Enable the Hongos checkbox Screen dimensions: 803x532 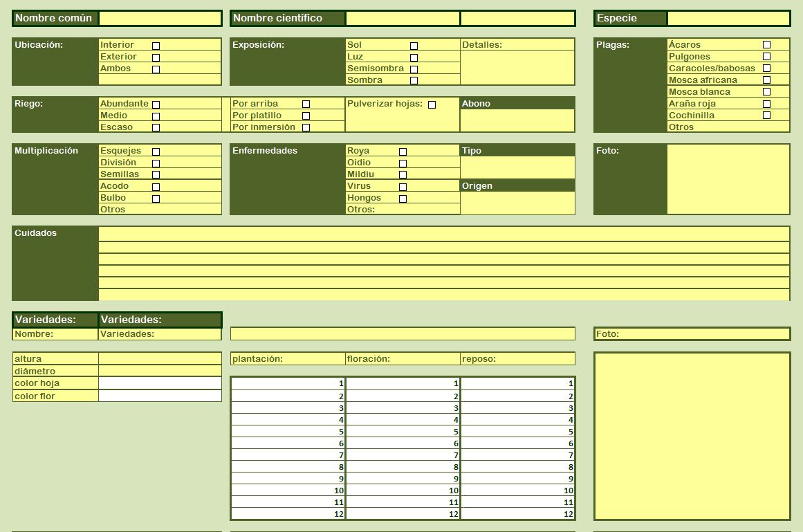pos(403,199)
